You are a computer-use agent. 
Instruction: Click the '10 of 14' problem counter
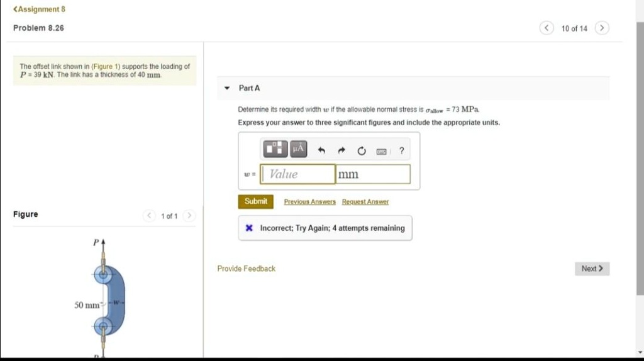coord(574,28)
